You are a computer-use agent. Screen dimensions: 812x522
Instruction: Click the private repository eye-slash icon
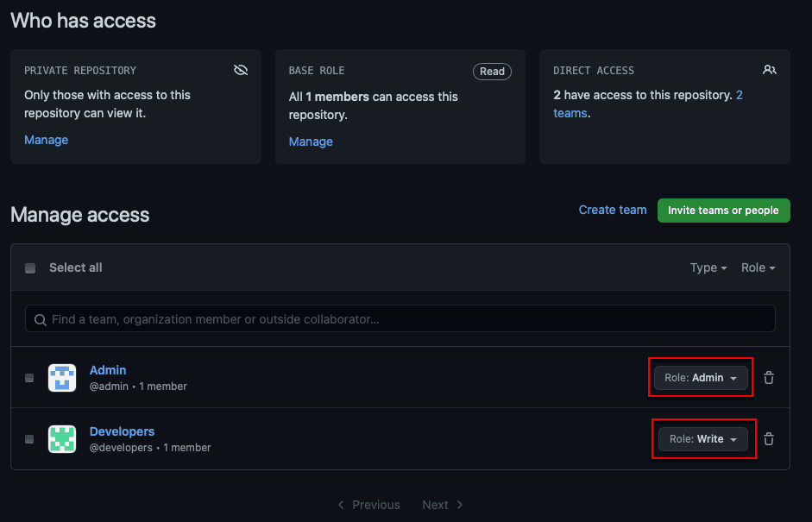pos(241,71)
